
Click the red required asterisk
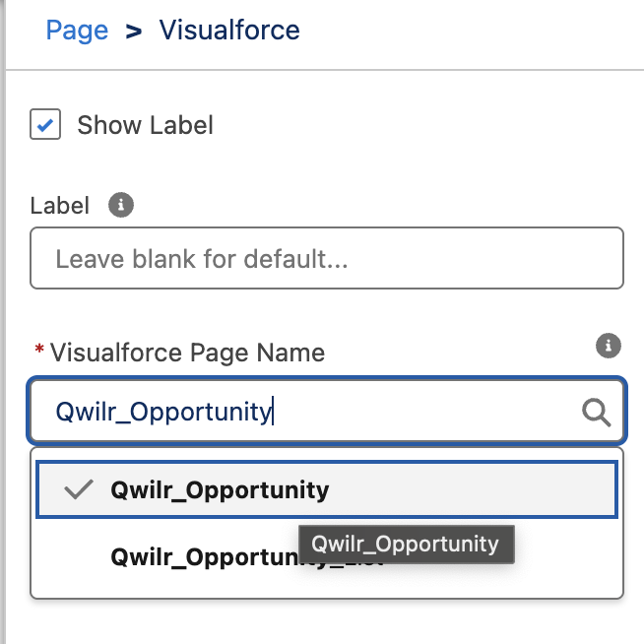tap(39, 350)
